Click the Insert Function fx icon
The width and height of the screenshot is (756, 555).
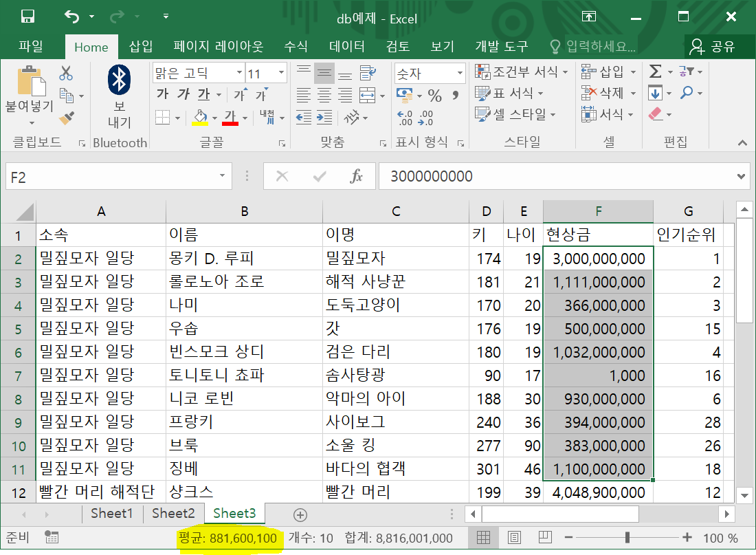point(356,176)
